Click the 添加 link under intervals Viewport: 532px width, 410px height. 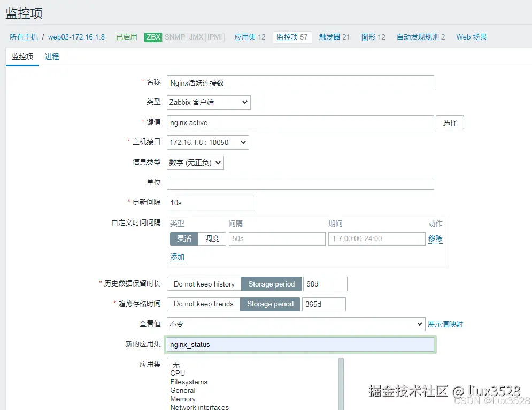point(177,257)
